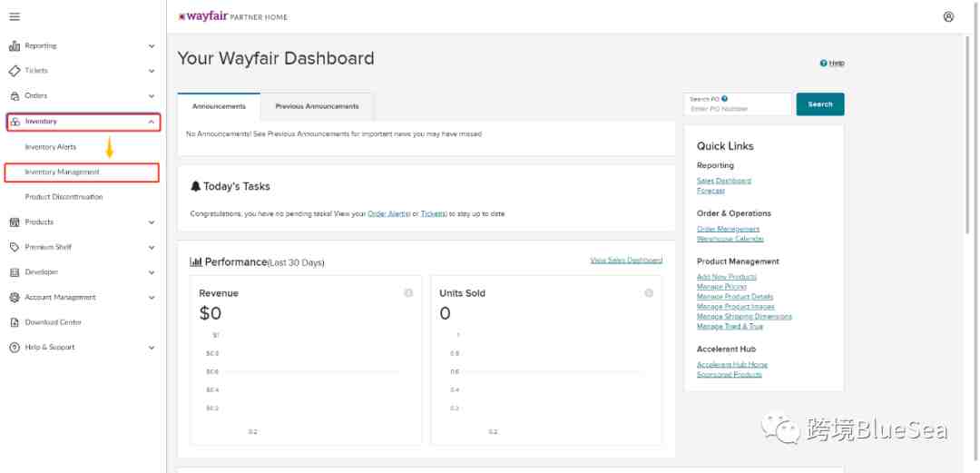Click the Tickets tag icon

click(15, 72)
